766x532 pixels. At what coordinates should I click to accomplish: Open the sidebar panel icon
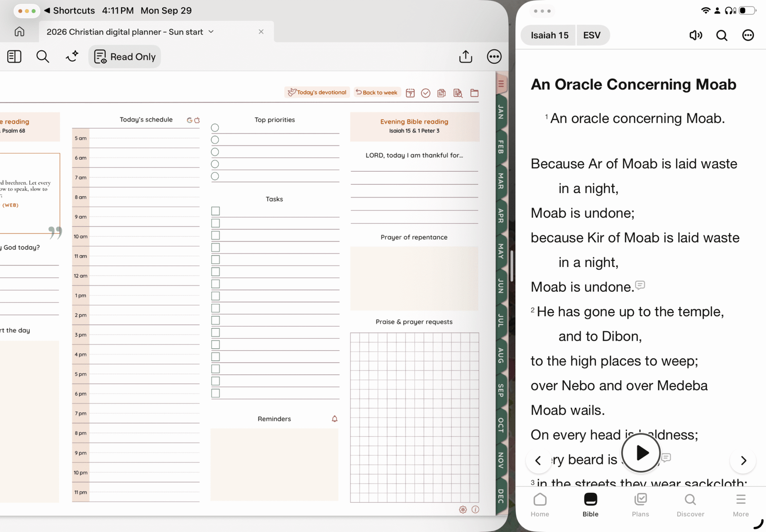pos(14,56)
